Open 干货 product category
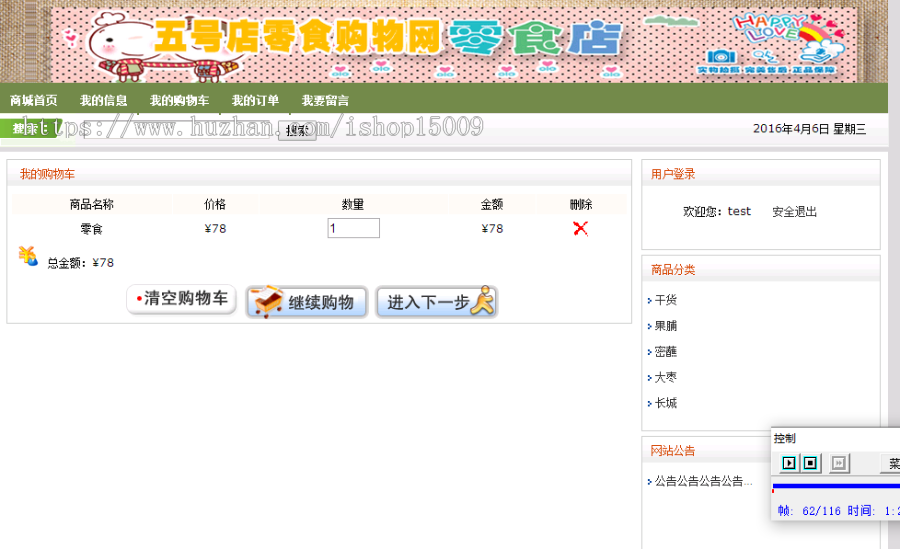900x549 pixels. 666,300
